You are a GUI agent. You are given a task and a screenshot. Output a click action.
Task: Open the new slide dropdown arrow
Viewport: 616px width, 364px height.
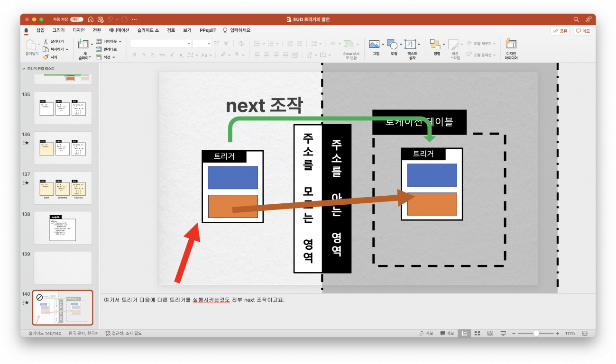click(92, 44)
